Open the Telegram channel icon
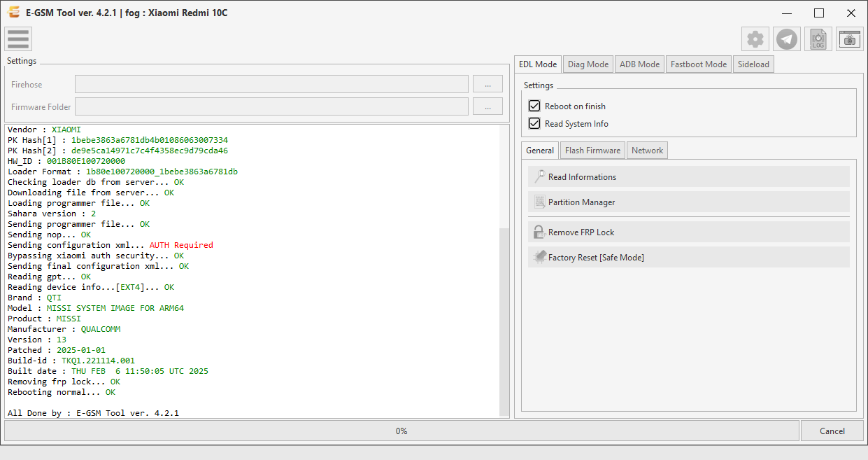Screen dimensions: 868x460 tap(787, 39)
